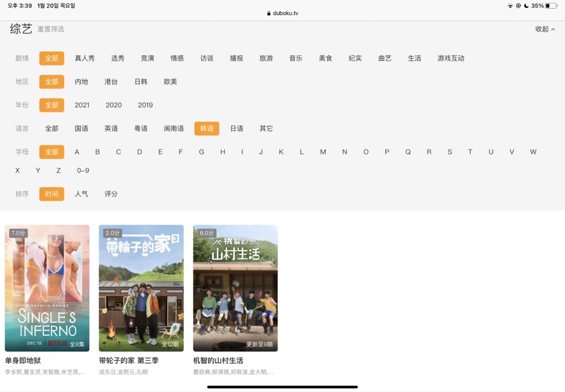This screenshot has width=565, height=392.
Task: Filter genre by 音乐
Action: 296,58
